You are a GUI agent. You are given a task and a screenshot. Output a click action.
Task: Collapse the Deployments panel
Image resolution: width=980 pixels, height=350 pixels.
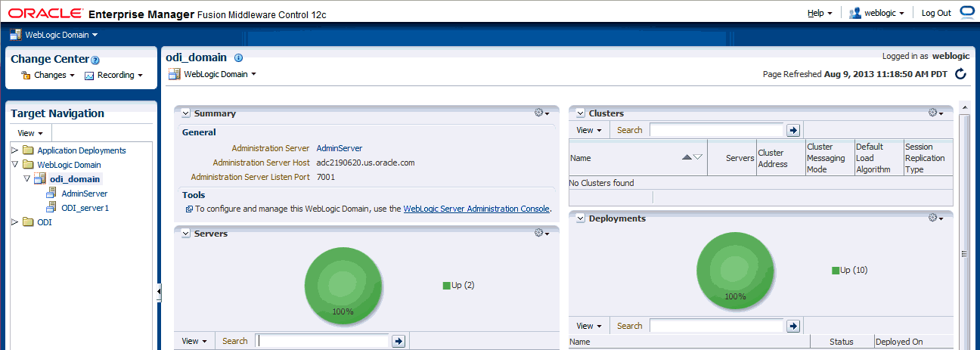point(581,218)
